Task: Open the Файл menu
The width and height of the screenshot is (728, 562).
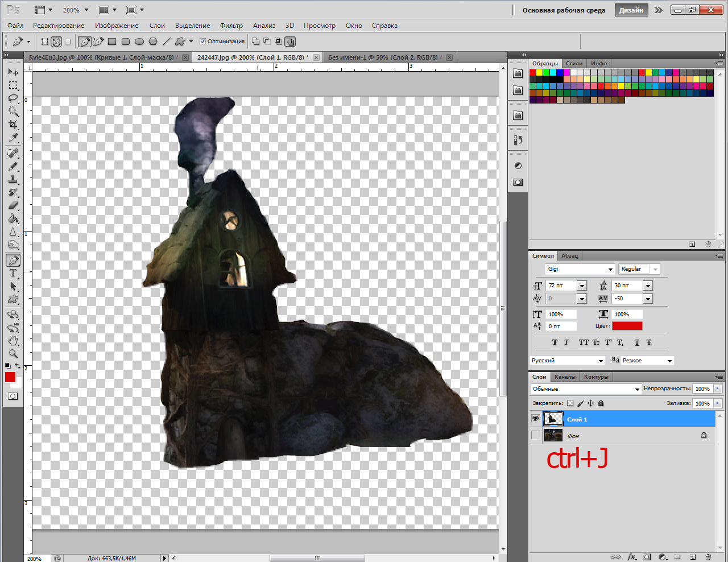Action: (x=15, y=26)
